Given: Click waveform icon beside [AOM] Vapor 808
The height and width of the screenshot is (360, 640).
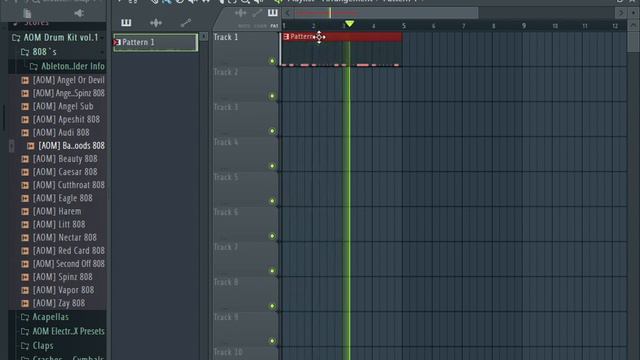Looking at the screenshot, I should [x=25, y=290].
